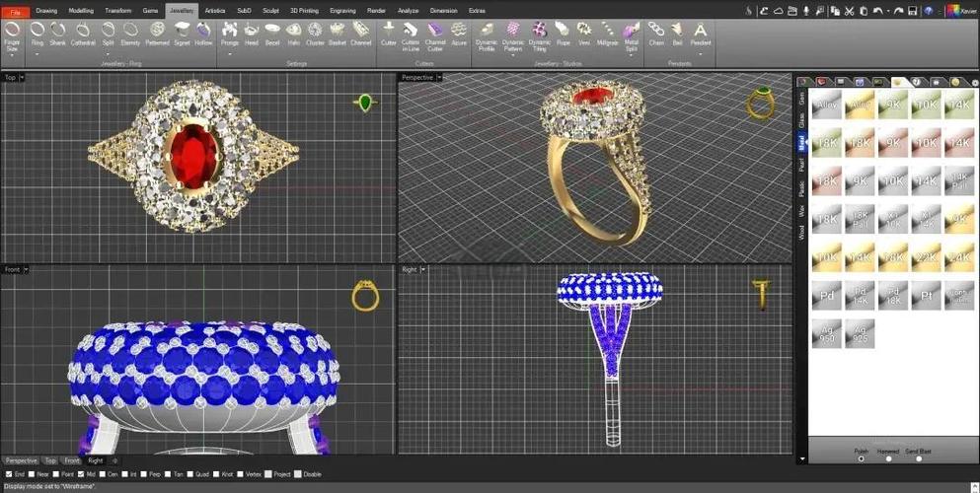Select the Signet ring tool
980x493 pixels.
point(182,34)
